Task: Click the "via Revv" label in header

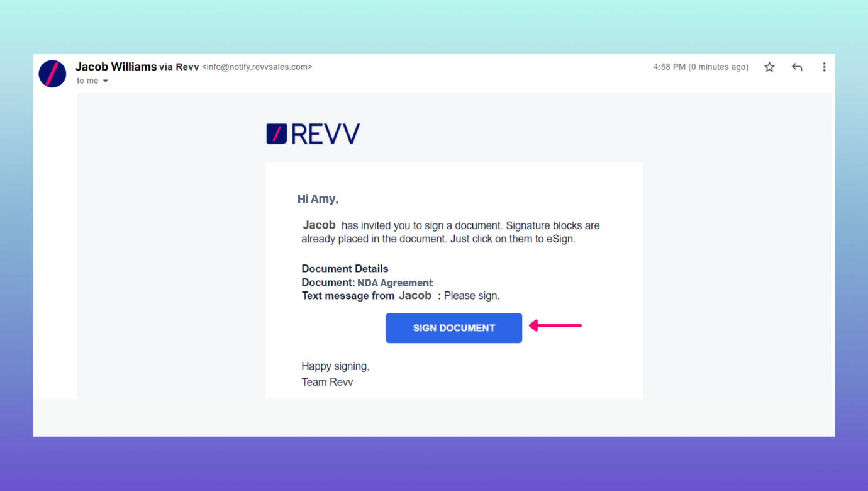Action: (179, 67)
